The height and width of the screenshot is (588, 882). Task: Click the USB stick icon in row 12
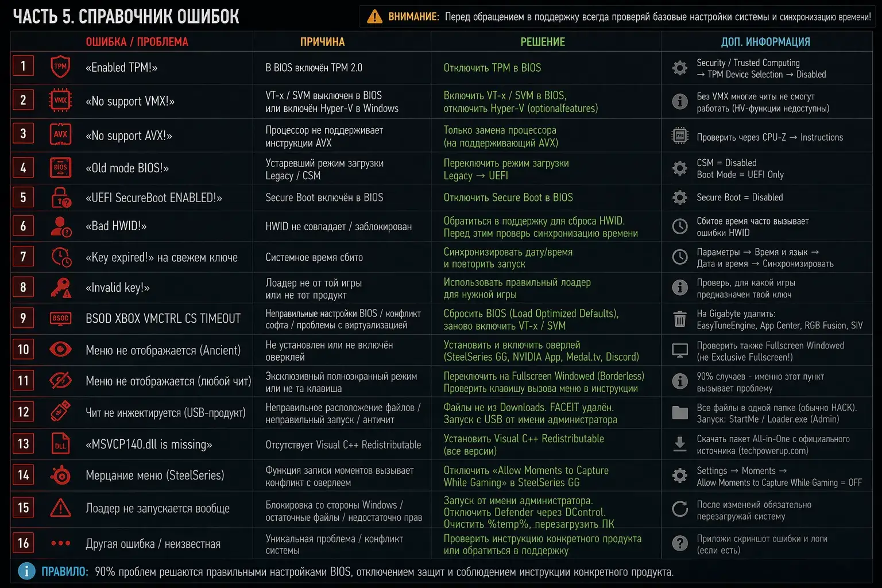[60, 412]
